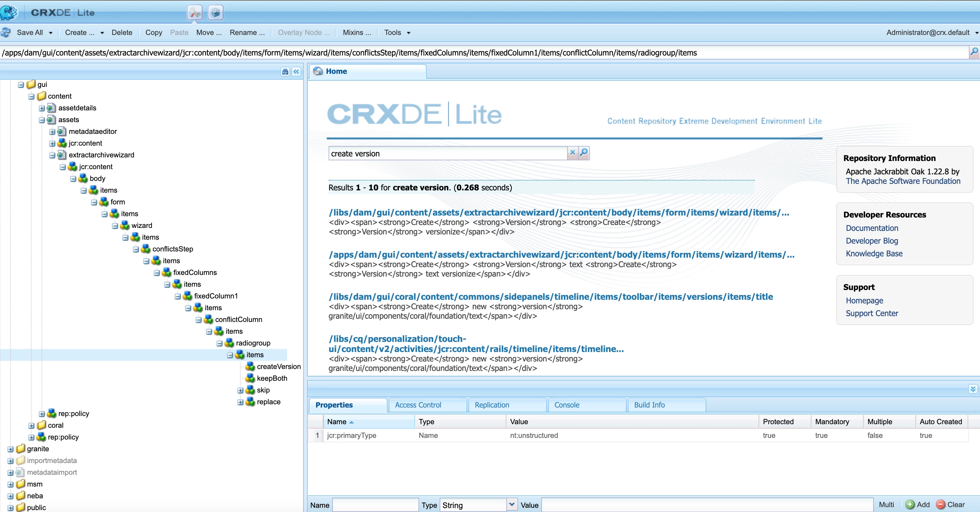Screen dimensions: 980x512
Task: Open the Documentation link
Action: click(872, 228)
